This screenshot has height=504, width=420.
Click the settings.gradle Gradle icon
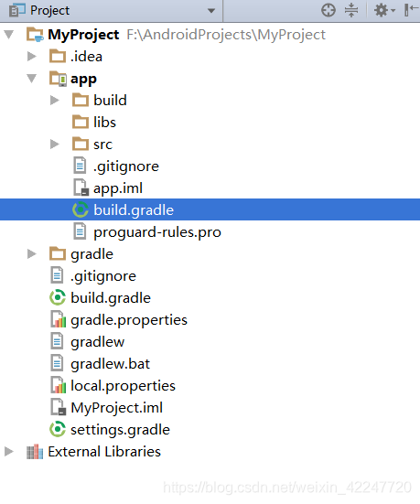click(58, 429)
